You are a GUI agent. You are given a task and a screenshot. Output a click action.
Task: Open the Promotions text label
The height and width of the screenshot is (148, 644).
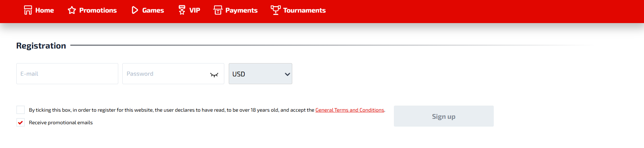(x=98, y=11)
